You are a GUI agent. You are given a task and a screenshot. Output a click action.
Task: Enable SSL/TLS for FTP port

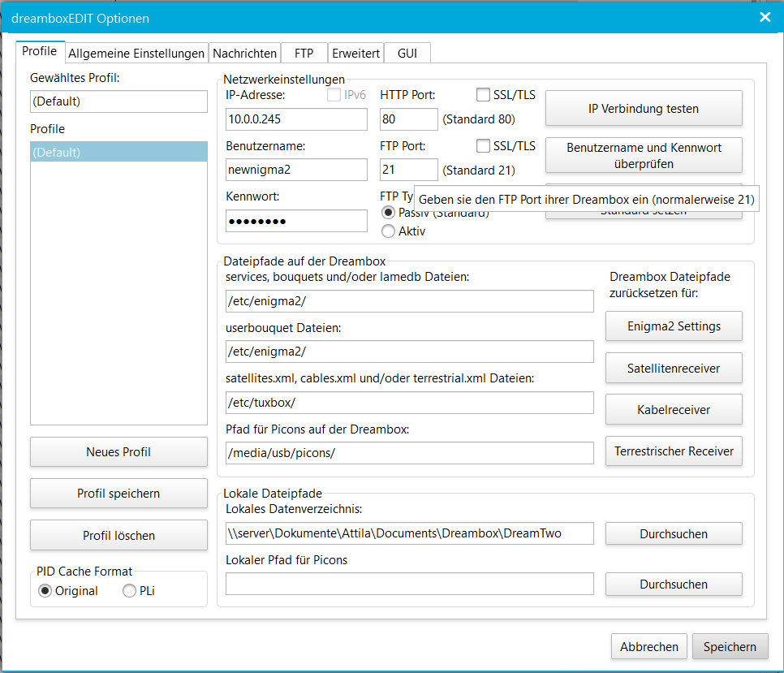(484, 146)
